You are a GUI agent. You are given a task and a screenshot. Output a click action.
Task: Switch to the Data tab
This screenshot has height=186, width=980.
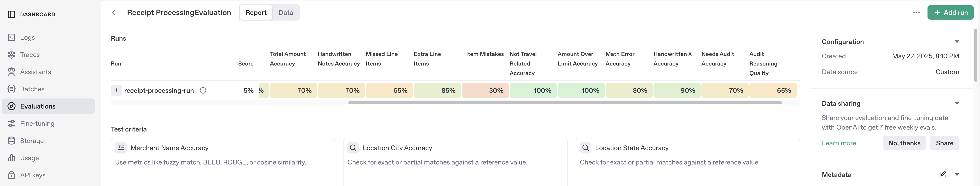[286, 12]
